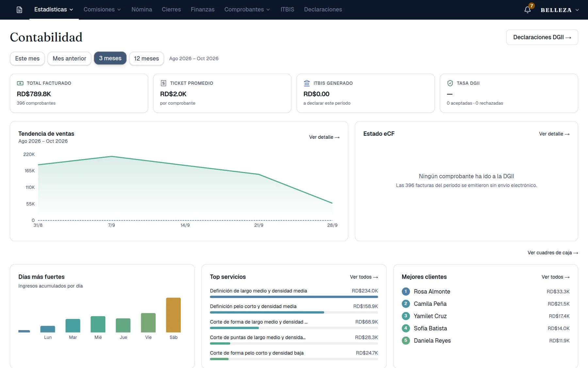Click the document icon in the top bar

tap(19, 10)
